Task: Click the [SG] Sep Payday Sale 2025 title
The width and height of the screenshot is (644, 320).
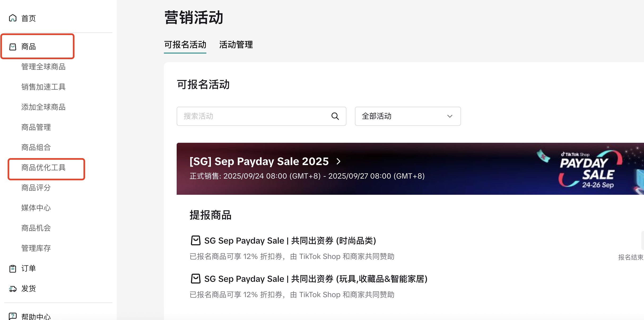Action: (259, 161)
